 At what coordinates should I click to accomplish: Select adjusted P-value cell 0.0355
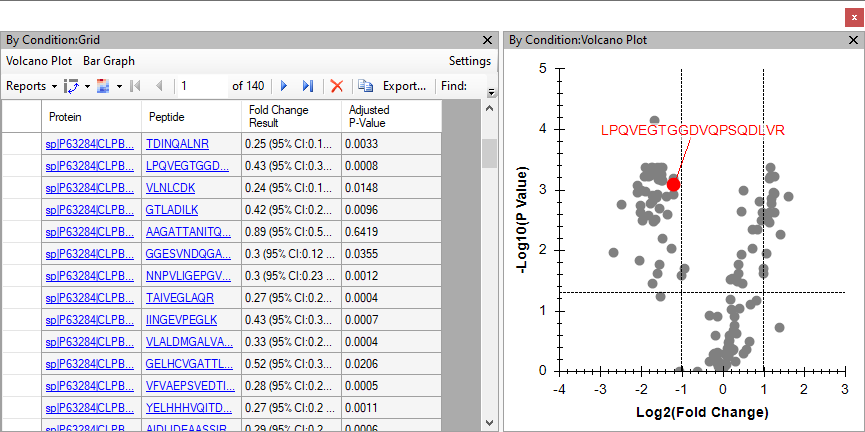[x=392, y=254]
